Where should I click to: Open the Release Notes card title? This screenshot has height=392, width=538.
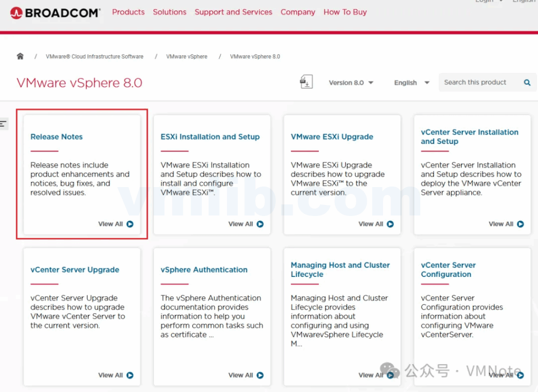tap(56, 137)
